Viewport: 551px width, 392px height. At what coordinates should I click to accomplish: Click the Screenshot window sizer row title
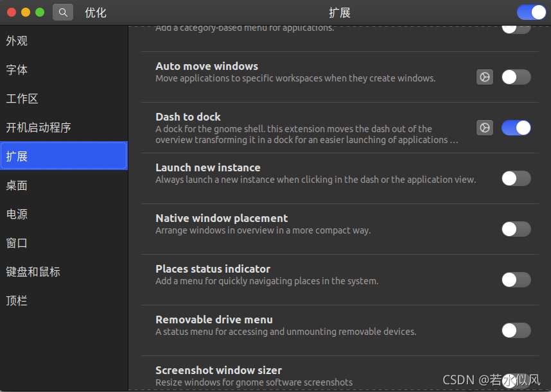[218, 370]
